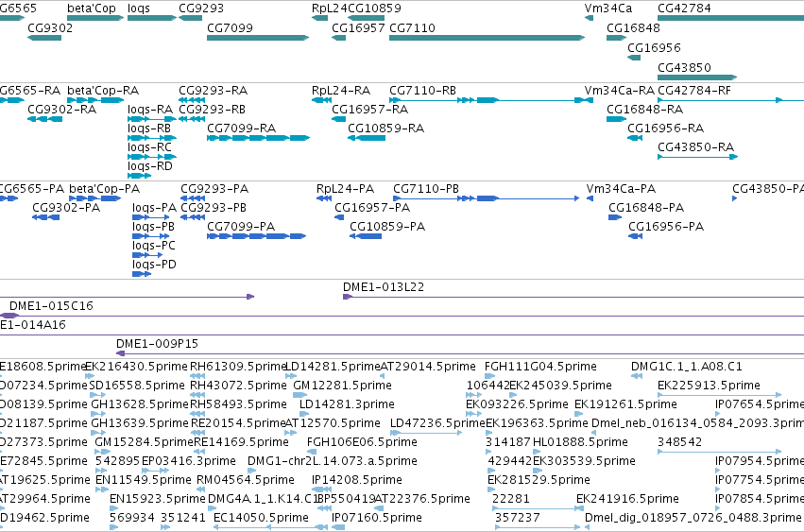Select the CG10859-RA transcript label
The height and width of the screenshot is (532, 804).
point(385,129)
